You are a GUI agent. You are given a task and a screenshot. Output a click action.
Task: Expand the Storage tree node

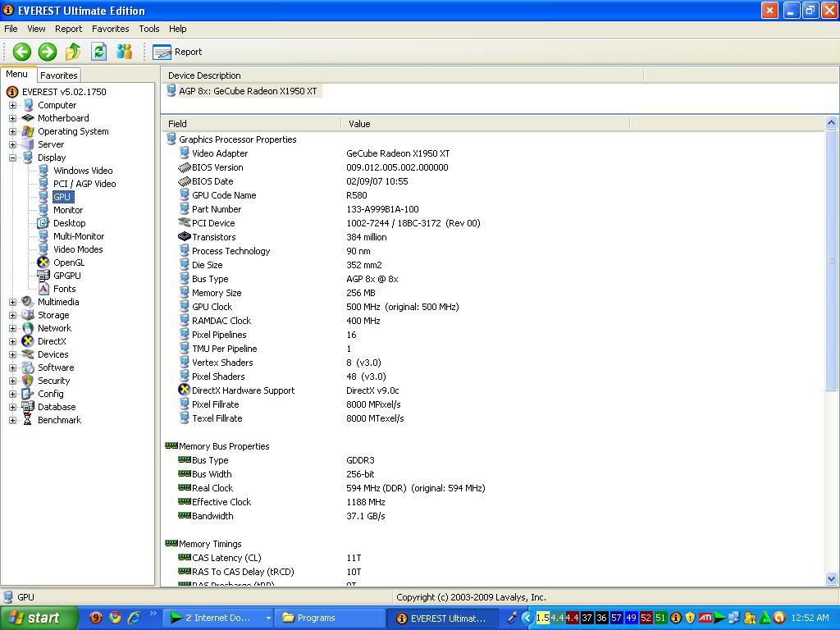click(12, 315)
